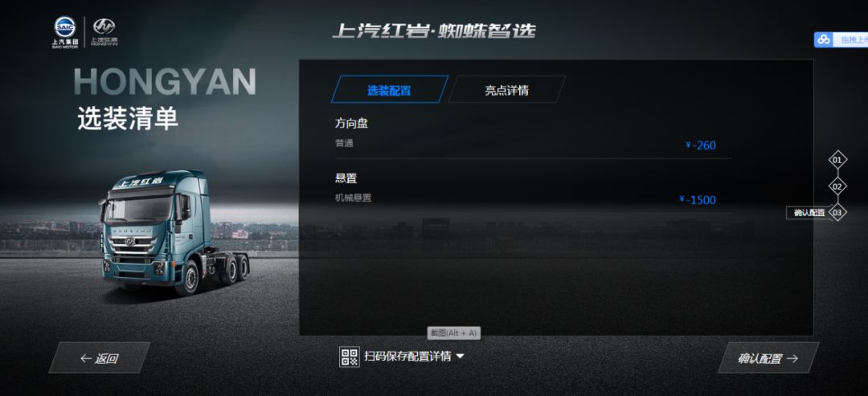
Task: Switch to the 选装配置 tab
Action: pos(390,90)
